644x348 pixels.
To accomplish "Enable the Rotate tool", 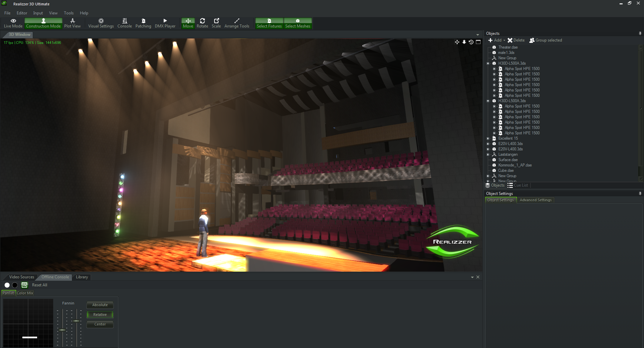I will click(202, 23).
